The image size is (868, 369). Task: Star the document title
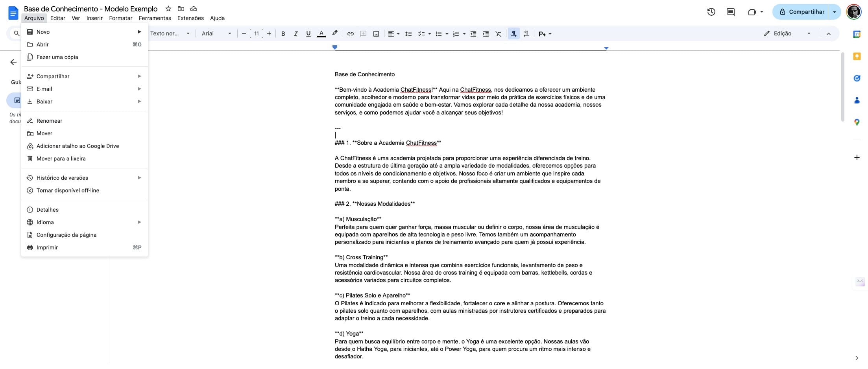point(168,9)
